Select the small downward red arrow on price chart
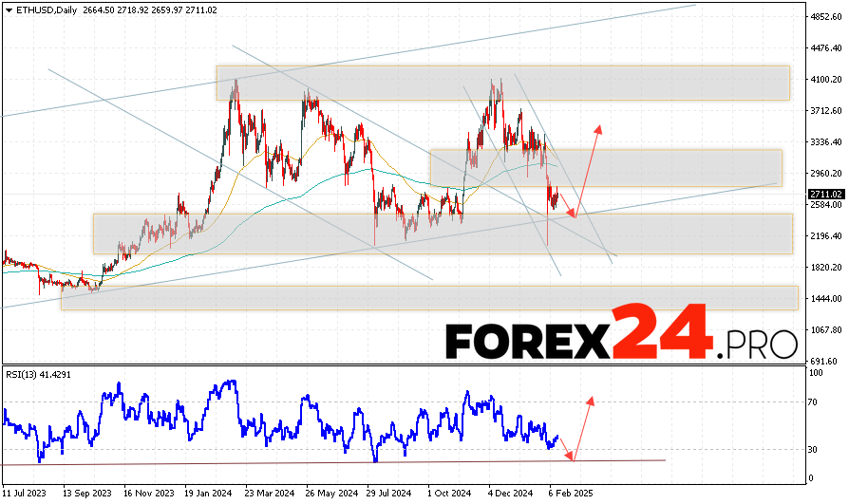 tap(566, 205)
